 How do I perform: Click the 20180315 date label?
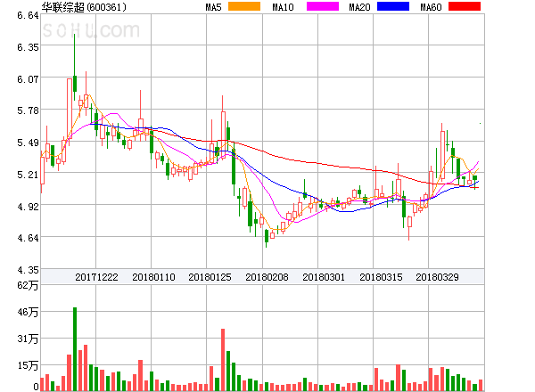coord(381,277)
